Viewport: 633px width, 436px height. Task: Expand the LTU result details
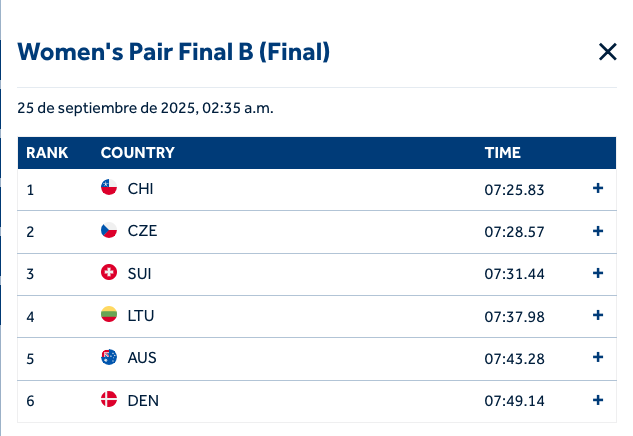click(598, 315)
